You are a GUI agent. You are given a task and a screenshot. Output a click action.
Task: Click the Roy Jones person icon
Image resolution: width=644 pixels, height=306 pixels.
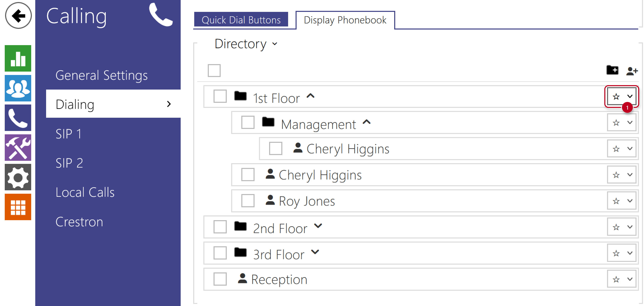[270, 200]
